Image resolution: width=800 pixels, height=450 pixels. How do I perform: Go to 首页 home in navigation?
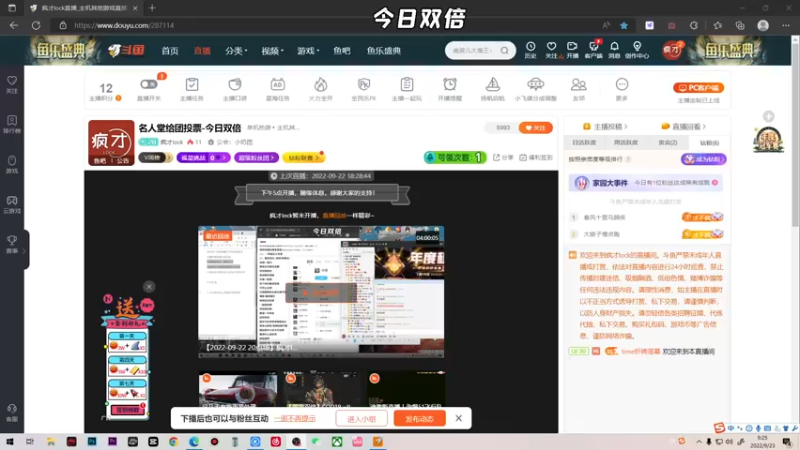pyautogui.click(x=170, y=51)
